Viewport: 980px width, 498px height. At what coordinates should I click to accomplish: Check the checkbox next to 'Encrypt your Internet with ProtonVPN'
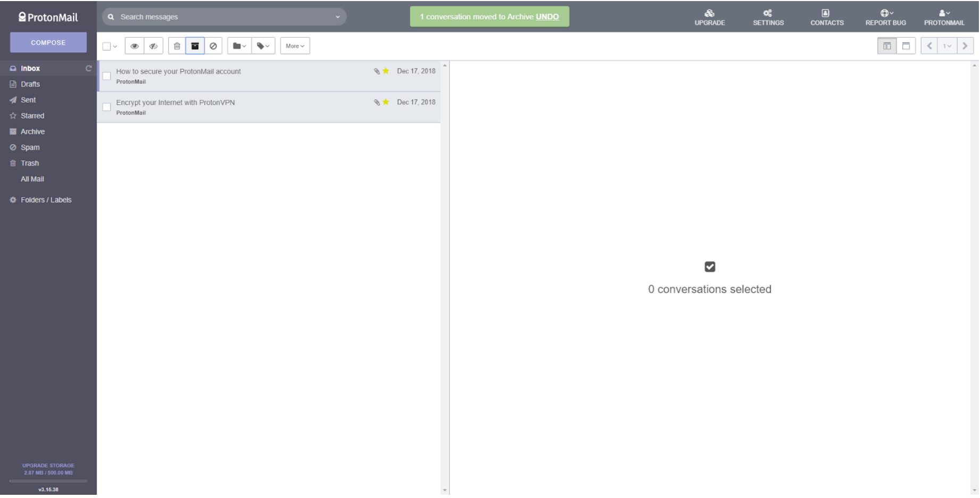106,107
